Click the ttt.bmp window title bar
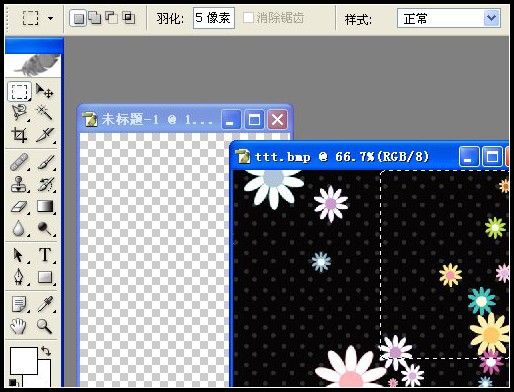 (370, 156)
